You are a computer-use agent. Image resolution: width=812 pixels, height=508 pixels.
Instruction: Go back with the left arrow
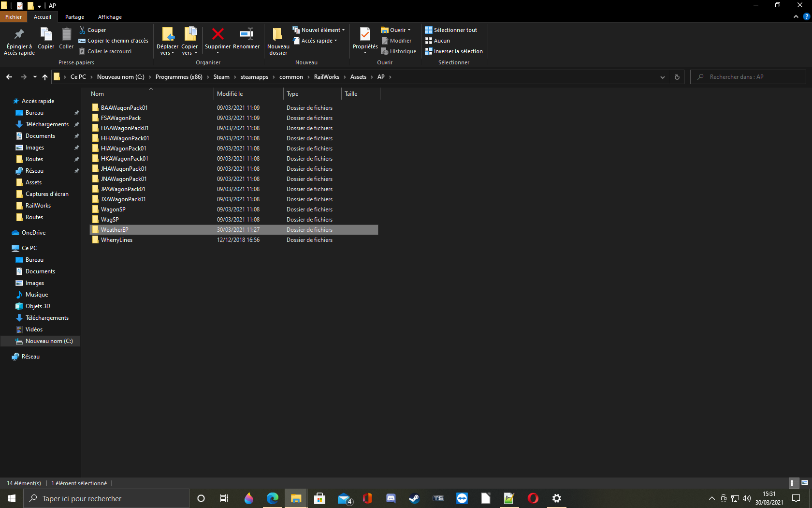(9, 77)
